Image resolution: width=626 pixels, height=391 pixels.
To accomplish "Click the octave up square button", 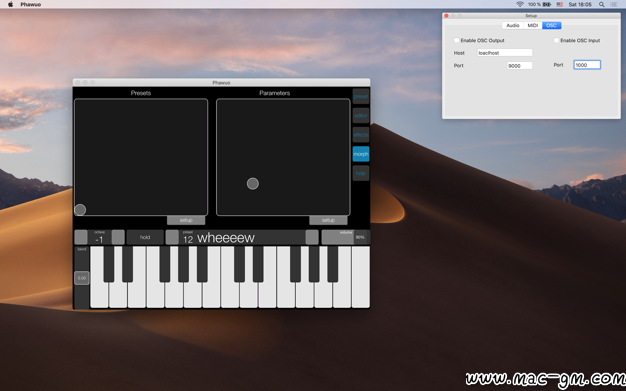I will 118,237.
